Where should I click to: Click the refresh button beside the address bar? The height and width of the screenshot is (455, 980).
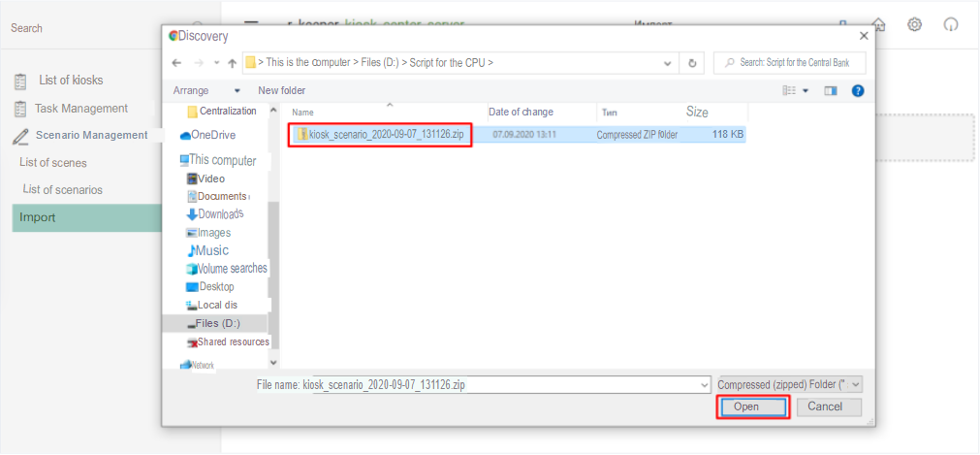click(692, 62)
